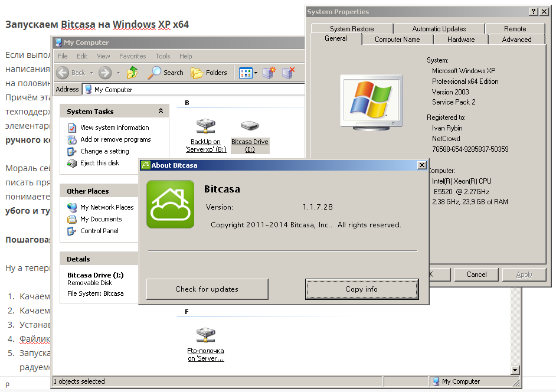Select the Bitcasa Drive (I:) icon
This screenshot has width=556, height=392.
coord(250,126)
